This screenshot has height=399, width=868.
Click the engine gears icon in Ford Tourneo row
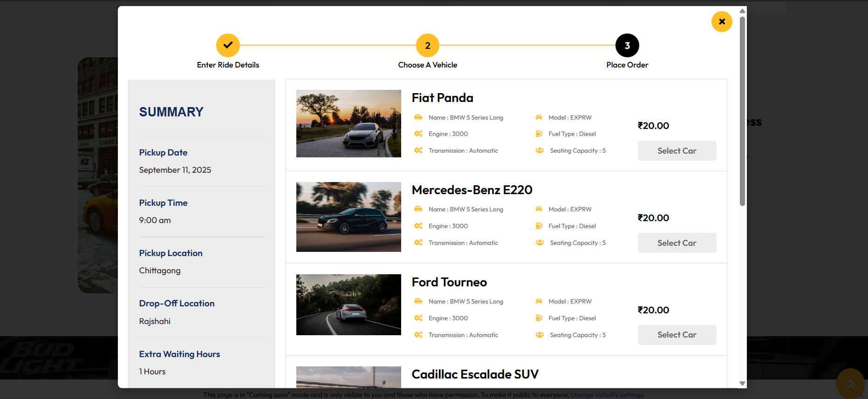[x=418, y=318]
